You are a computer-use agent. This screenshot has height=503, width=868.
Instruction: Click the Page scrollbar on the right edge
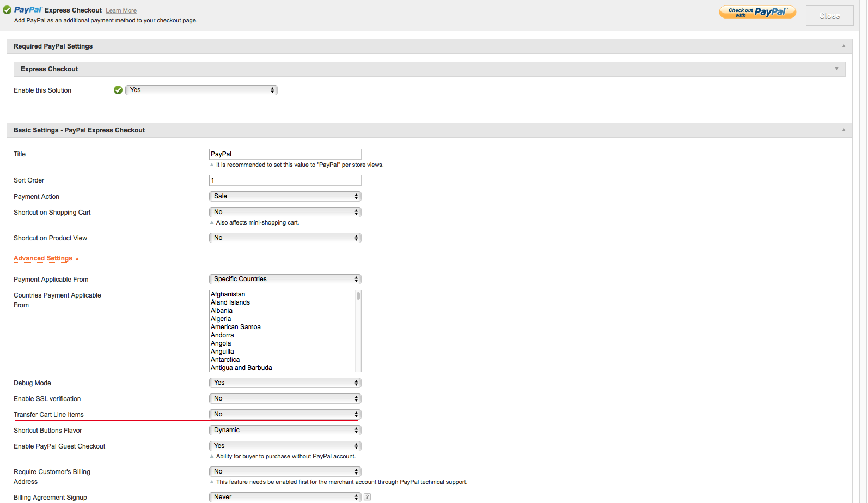click(863, 251)
